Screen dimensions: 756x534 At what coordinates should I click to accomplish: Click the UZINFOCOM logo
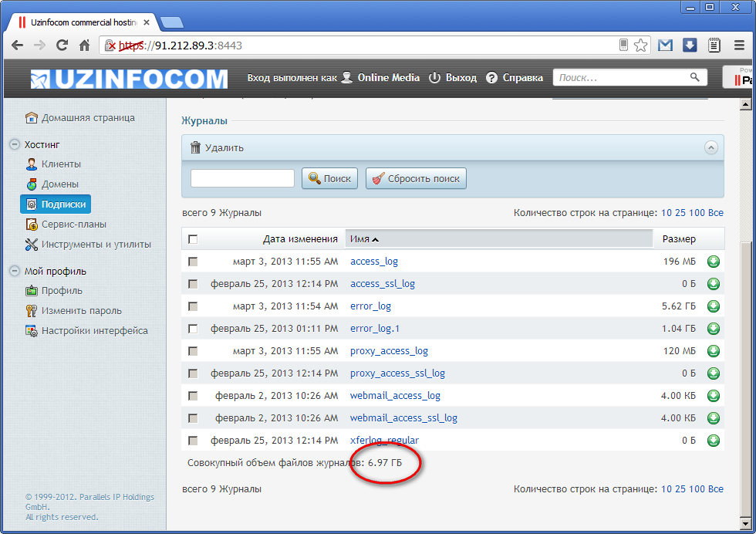130,79
